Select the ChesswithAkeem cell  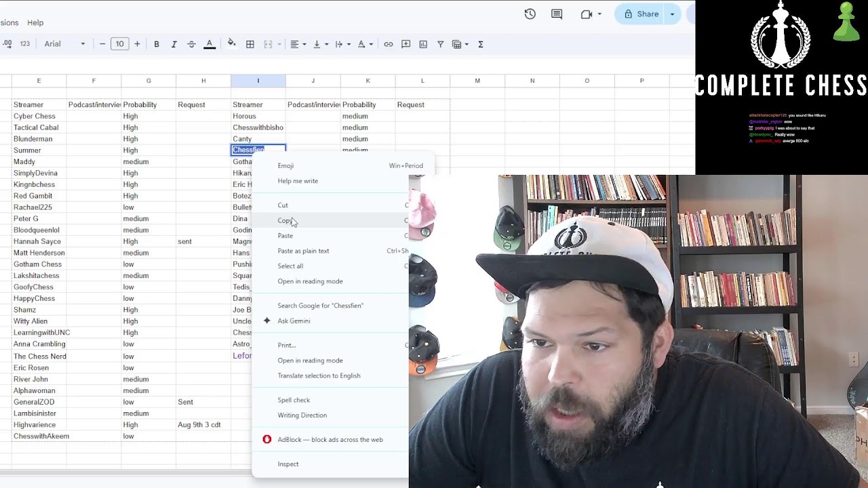(x=39, y=436)
